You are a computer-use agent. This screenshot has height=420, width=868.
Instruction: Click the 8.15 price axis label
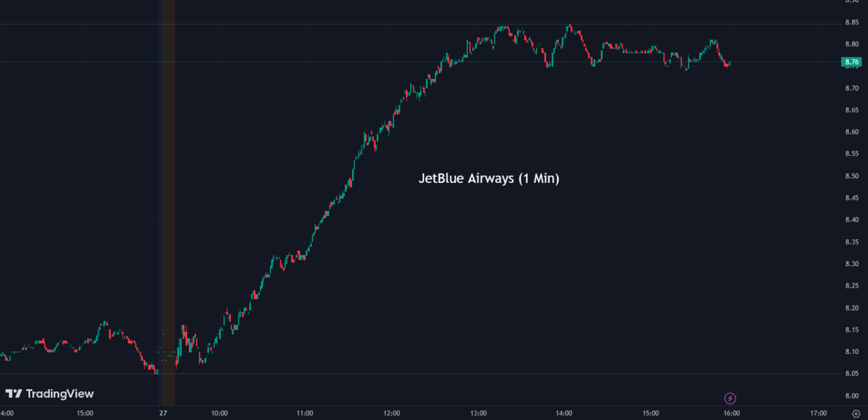click(852, 330)
